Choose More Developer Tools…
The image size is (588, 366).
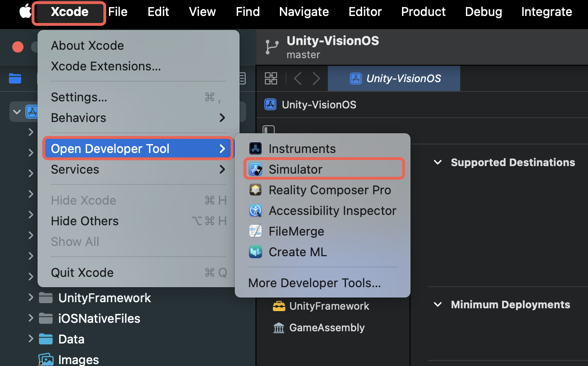(323, 283)
